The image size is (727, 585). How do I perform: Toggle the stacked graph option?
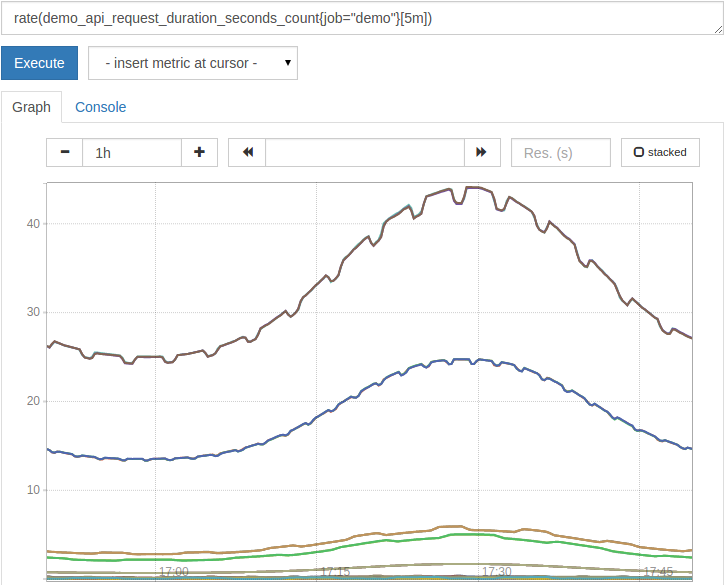(x=660, y=152)
